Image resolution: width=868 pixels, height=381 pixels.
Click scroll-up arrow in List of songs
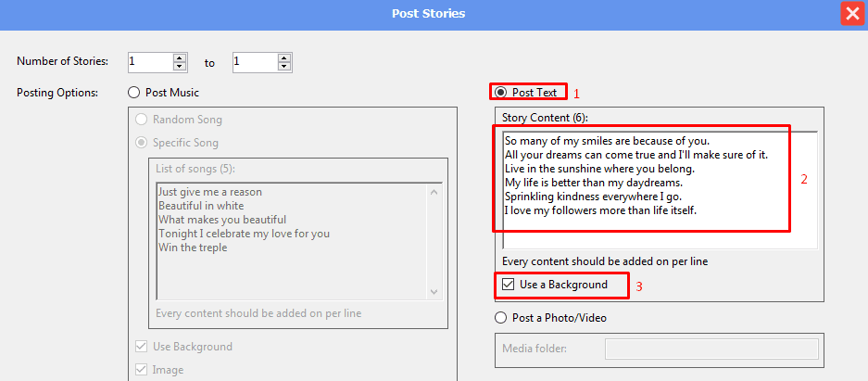[434, 193]
